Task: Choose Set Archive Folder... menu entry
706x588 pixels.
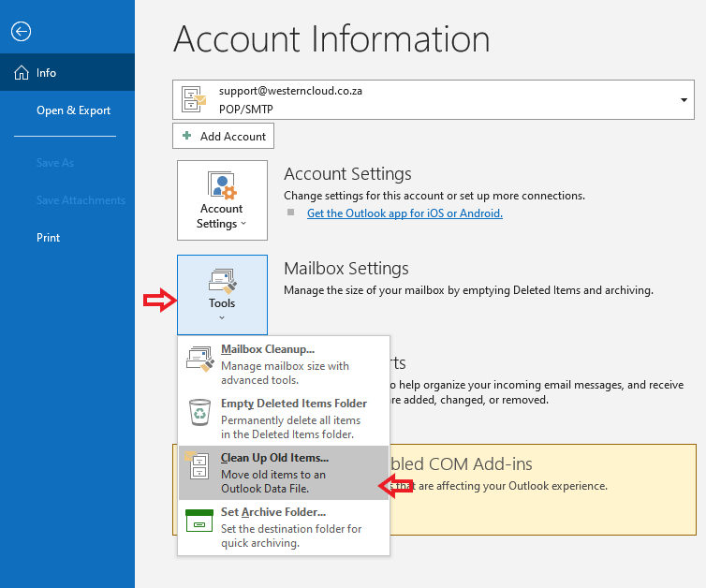Action: tap(284, 527)
